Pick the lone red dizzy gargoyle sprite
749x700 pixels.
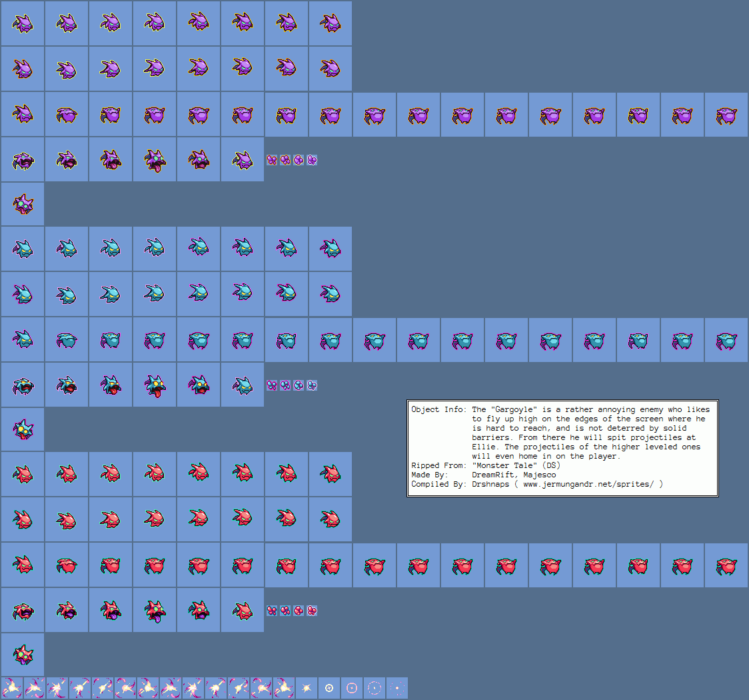(x=23, y=655)
